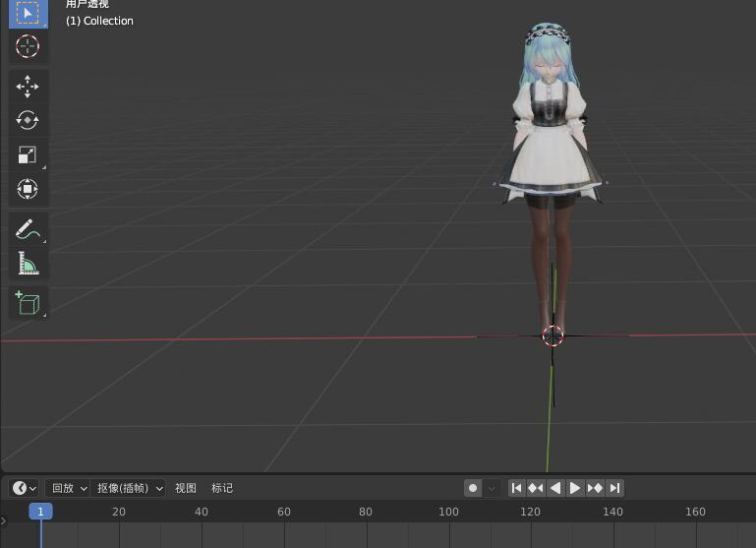Toggle the auto keying record button
This screenshot has height=548, width=756.
(x=473, y=488)
